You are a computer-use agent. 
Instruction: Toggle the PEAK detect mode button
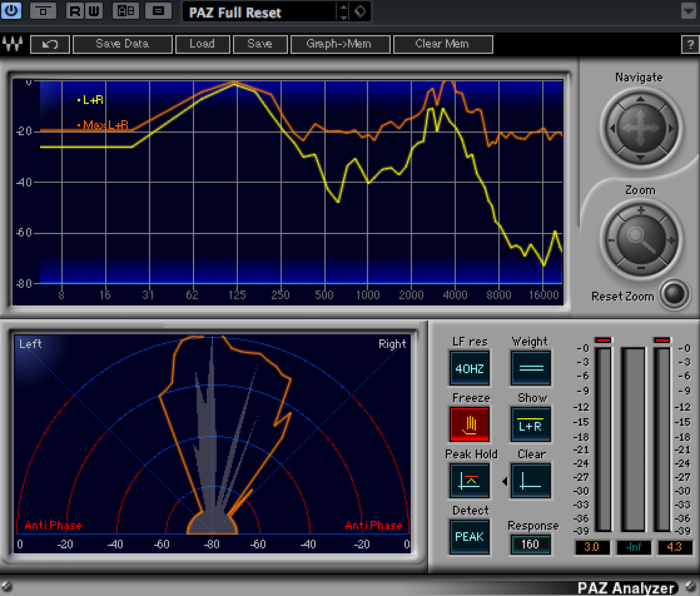(x=470, y=537)
